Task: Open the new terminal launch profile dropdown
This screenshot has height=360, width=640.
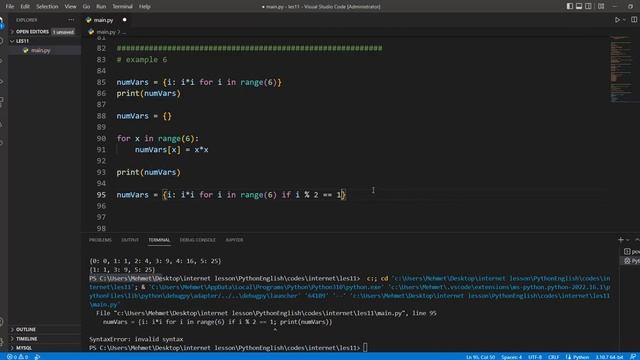Action: pyautogui.click(x=628, y=240)
